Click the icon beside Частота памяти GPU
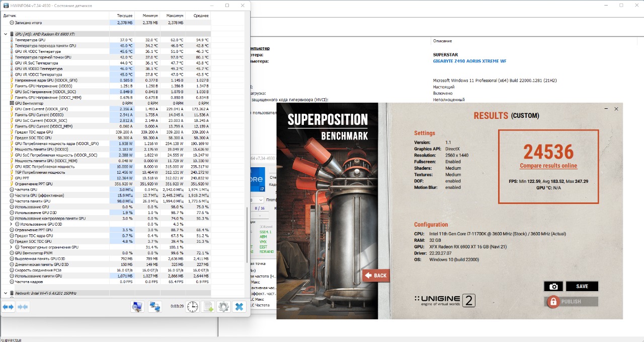Screen dimensions: 644x342 (12, 201)
